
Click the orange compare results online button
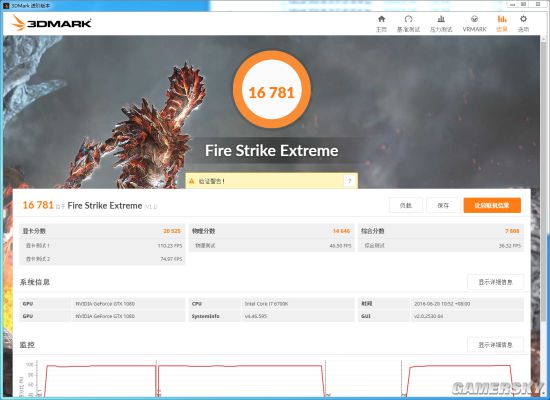point(492,205)
